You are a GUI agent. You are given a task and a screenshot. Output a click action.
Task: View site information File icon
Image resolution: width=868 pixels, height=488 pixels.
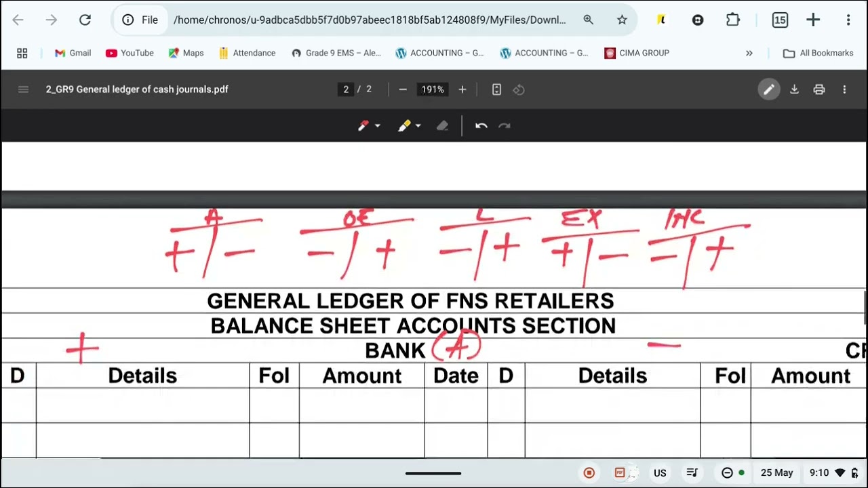(140, 20)
